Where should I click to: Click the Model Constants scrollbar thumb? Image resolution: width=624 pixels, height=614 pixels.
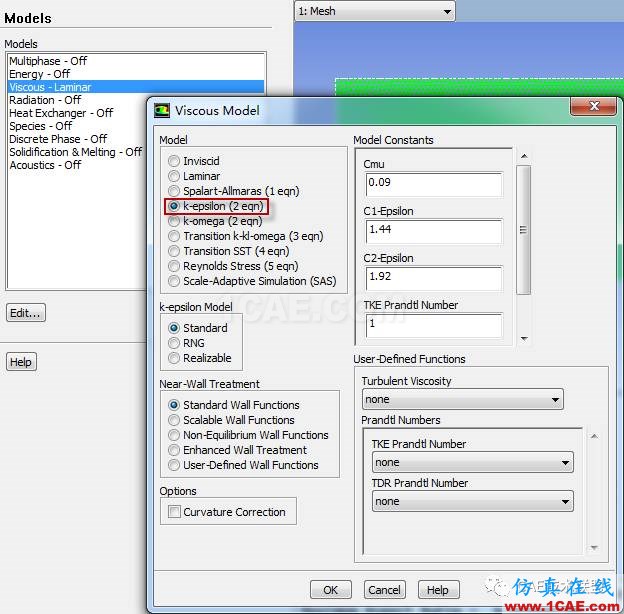coord(523,230)
